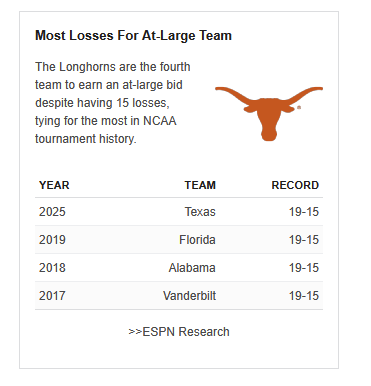Click the Alabama team name
371x386 pixels.
pyautogui.click(x=192, y=268)
